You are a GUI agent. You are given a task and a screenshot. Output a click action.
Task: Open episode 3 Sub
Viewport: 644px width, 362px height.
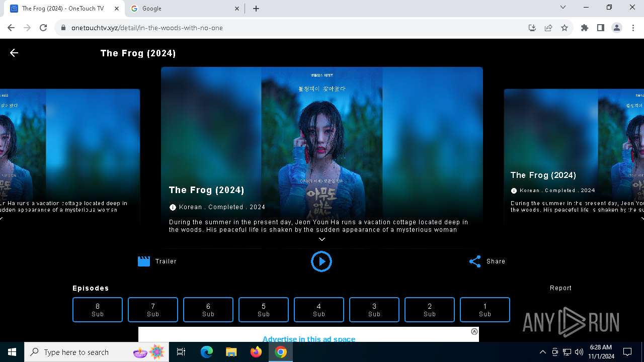click(x=374, y=310)
